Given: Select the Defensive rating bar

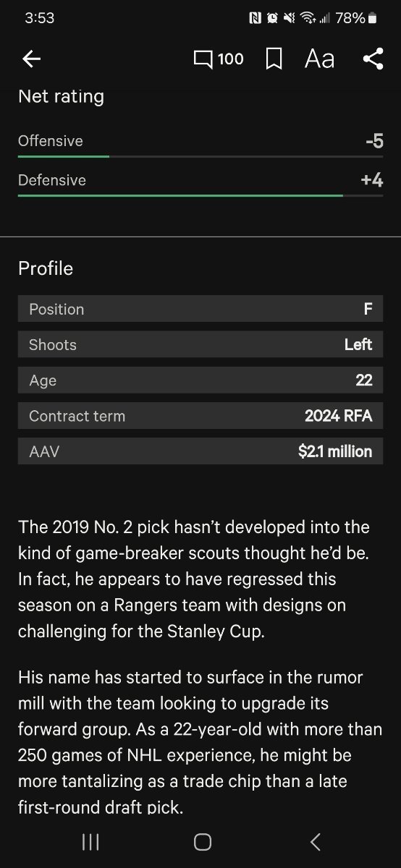Looking at the screenshot, I should 200,195.
